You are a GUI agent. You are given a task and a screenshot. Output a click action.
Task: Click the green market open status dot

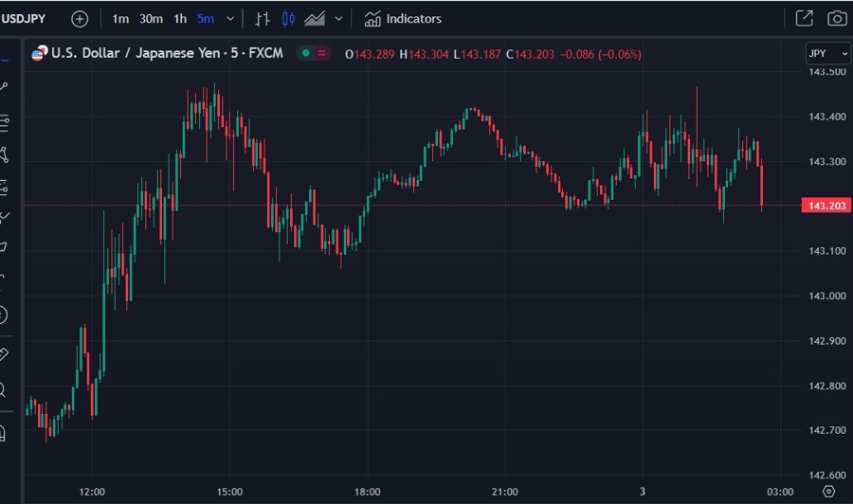pyautogui.click(x=306, y=53)
